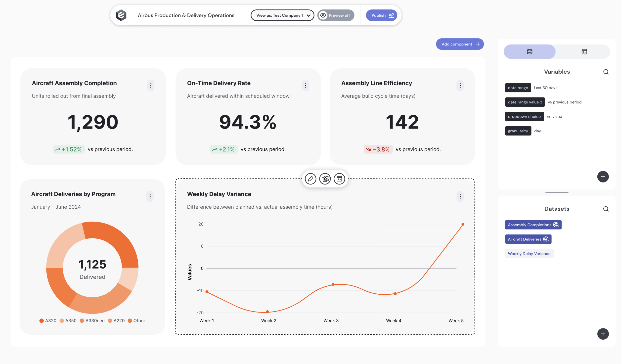This screenshot has width=621, height=364.
Task: Switch to the database tab in sidebar
Action: coord(530,52)
